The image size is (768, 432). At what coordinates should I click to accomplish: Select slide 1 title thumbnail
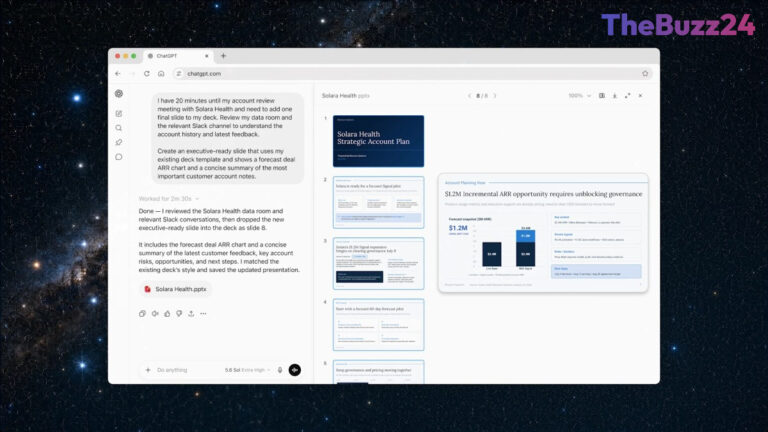point(378,141)
